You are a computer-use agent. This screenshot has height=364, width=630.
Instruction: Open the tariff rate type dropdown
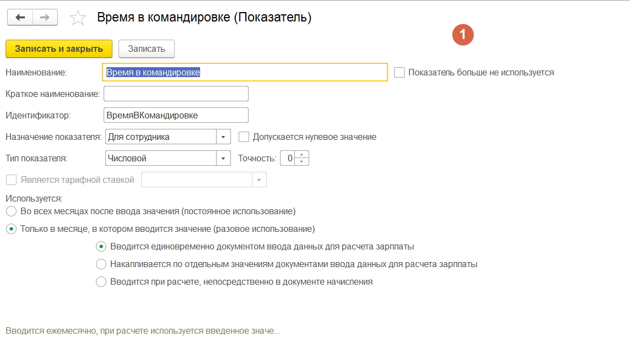coord(260,180)
